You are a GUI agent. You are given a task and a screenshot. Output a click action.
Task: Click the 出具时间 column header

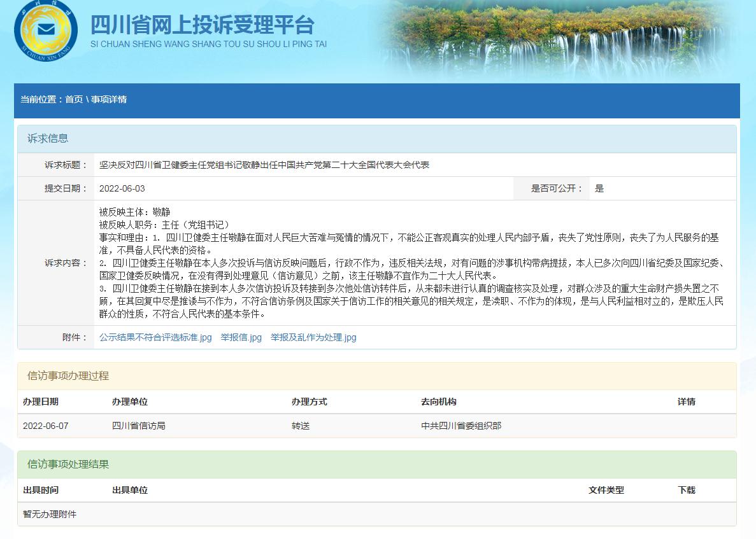click(x=41, y=491)
